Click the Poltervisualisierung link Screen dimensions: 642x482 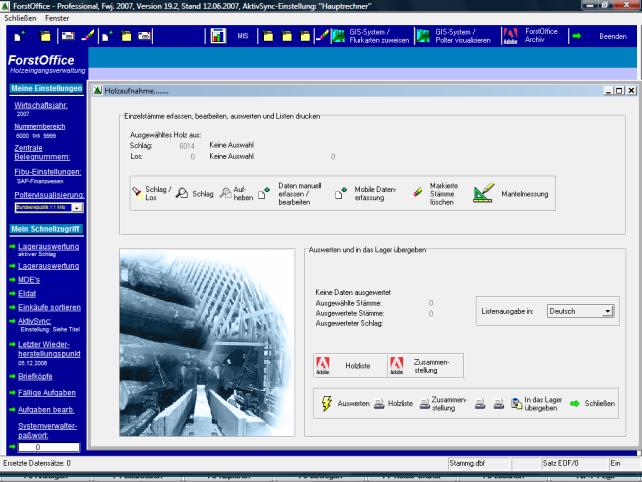point(49,195)
